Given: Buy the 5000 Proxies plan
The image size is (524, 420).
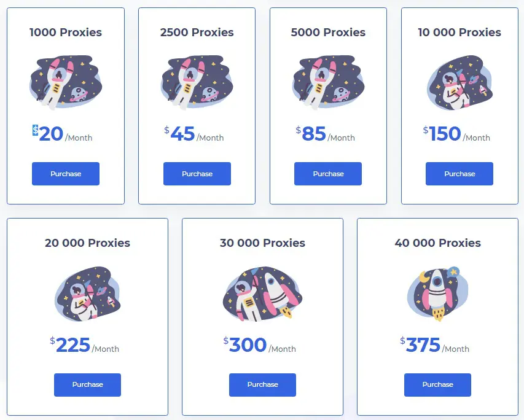Looking at the screenshot, I should coord(328,174).
